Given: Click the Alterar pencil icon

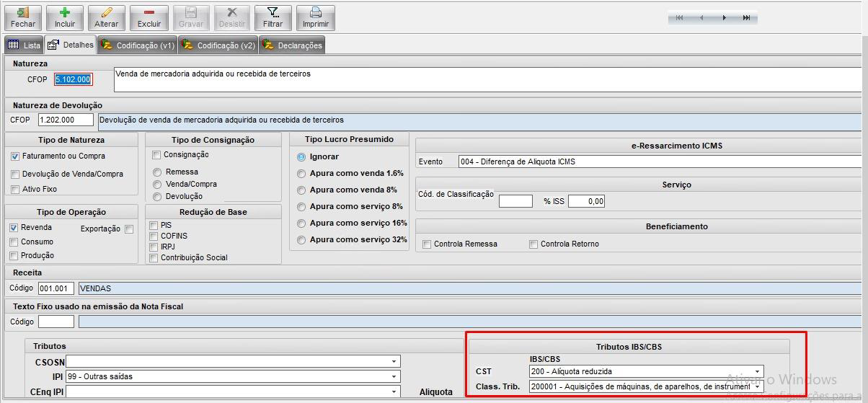Looking at the screenshot, I should [107, 13].
